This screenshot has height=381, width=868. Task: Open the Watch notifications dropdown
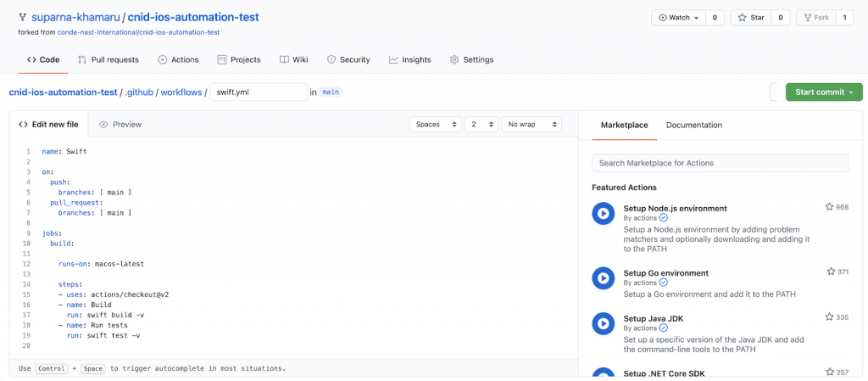coord(679,17)
